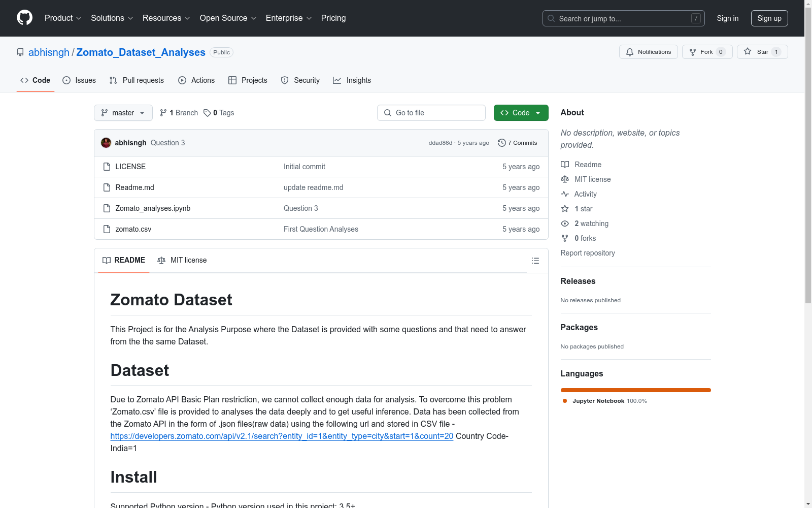
Task: Click the book icon beside Readme
Action: [565, 165]
